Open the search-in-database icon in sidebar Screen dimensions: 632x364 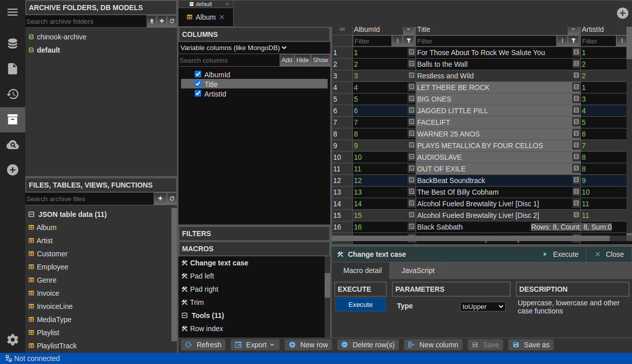(x=12, y=145)
